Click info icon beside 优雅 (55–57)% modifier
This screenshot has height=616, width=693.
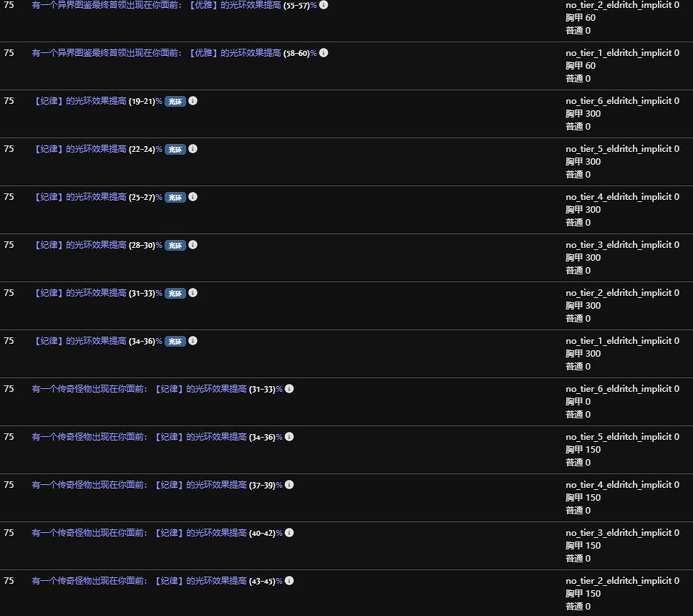(x=324, y=5)
